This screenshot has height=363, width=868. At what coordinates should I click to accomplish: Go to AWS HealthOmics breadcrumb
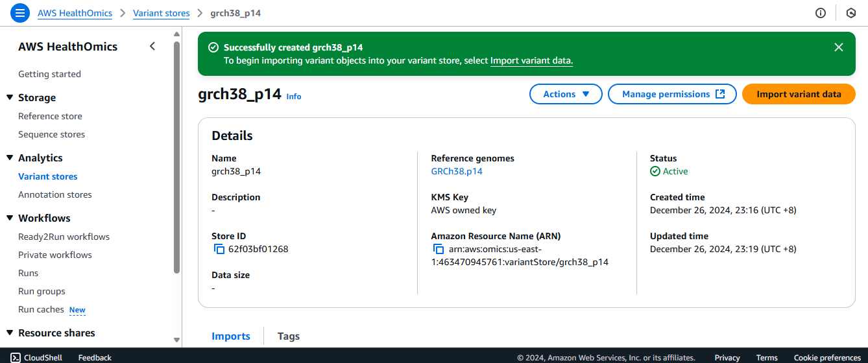(75, 13)
